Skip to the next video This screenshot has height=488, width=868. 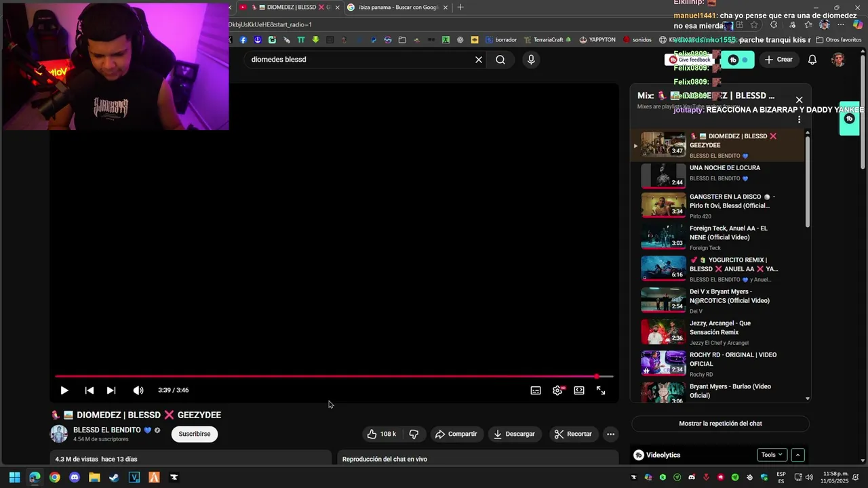click(x=111, y=390)
